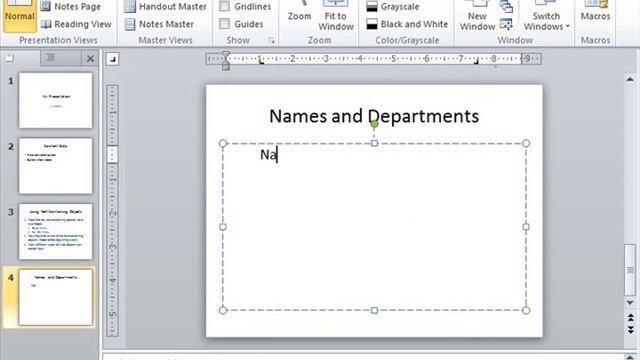Click the green rotation handle
Screen dimensions: 640x360
click(374, 124)
